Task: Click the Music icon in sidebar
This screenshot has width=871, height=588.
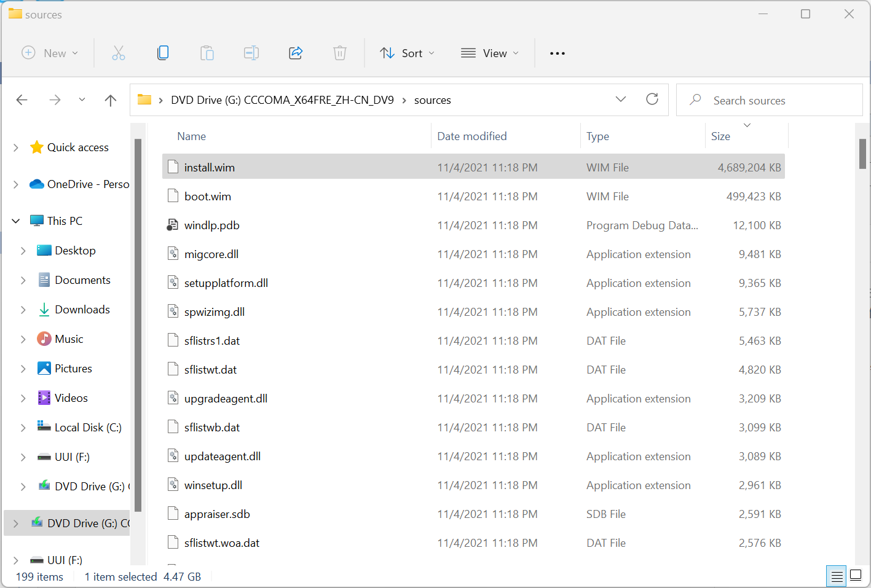Action: coord(44,339)
